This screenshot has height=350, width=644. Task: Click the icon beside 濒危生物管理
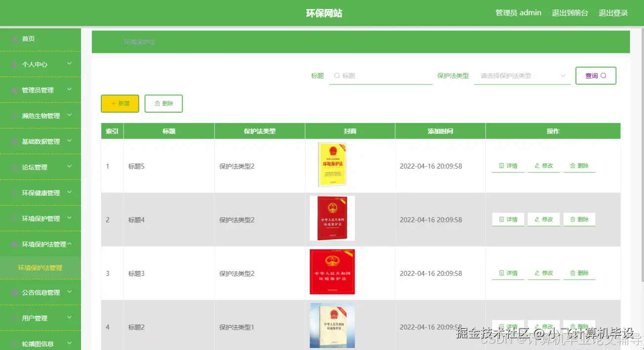click(x=14, y=116)
